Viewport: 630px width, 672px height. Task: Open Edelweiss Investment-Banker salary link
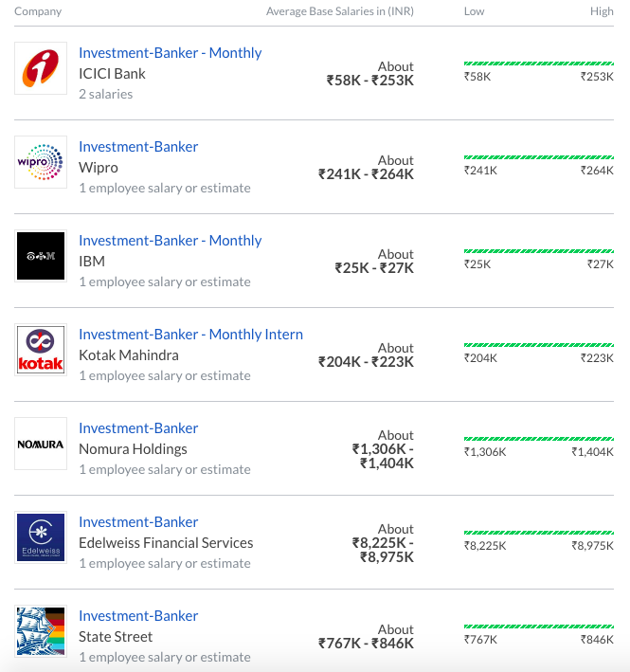tap(138, 522)
